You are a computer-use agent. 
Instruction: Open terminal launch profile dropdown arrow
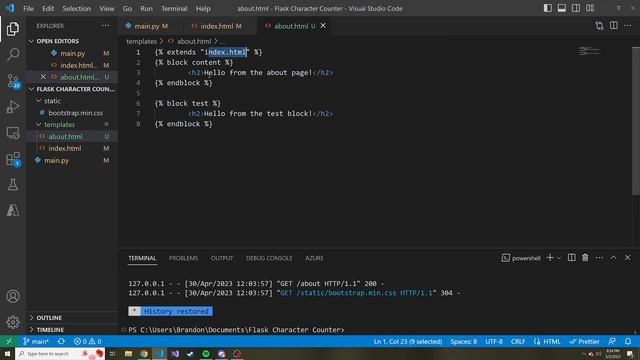(x=559, y=258)
